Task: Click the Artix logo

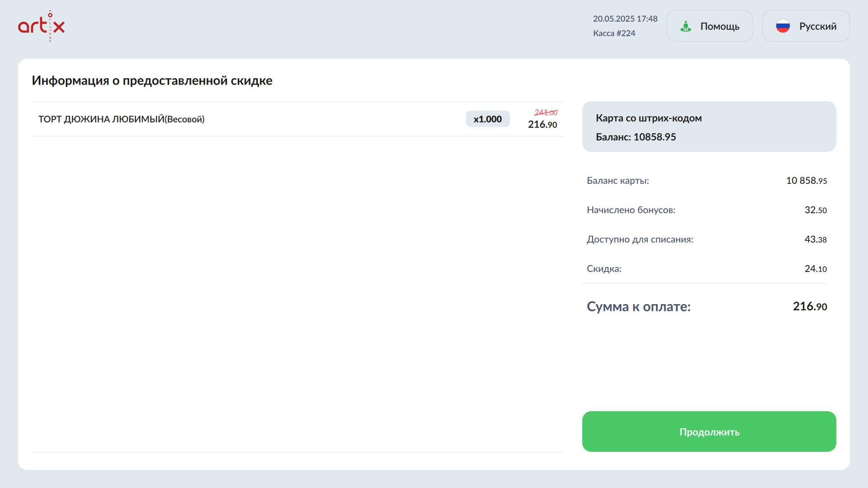Action: [41, 26]
